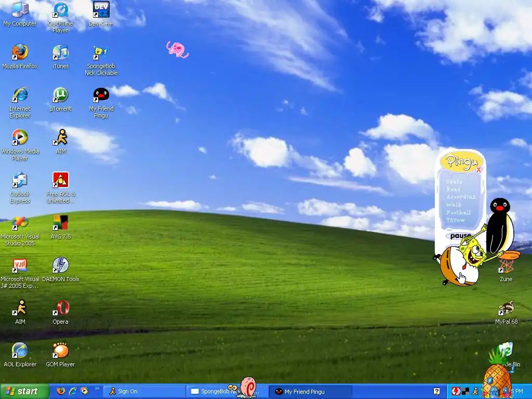Screen dimensions: 532x399
Task: Switch to the Sign On taskbar button
Action: point(144,391)
